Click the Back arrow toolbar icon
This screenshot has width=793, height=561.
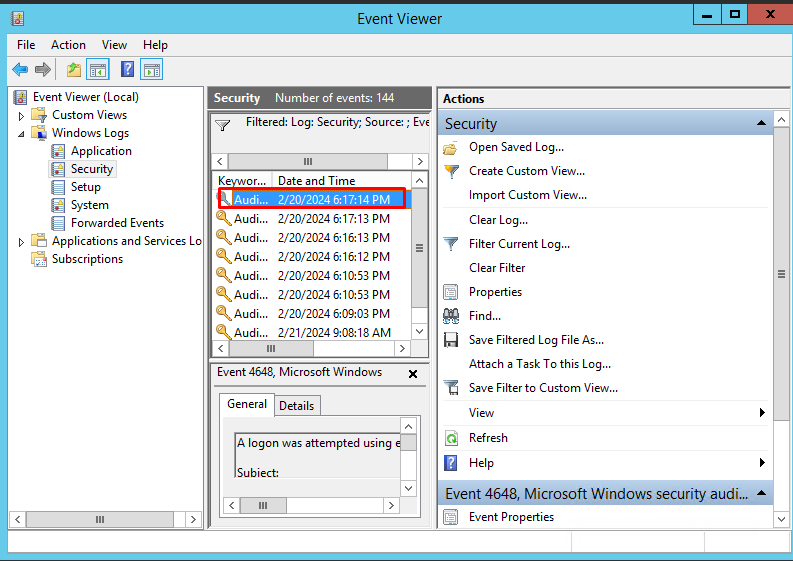coord(19,69)
